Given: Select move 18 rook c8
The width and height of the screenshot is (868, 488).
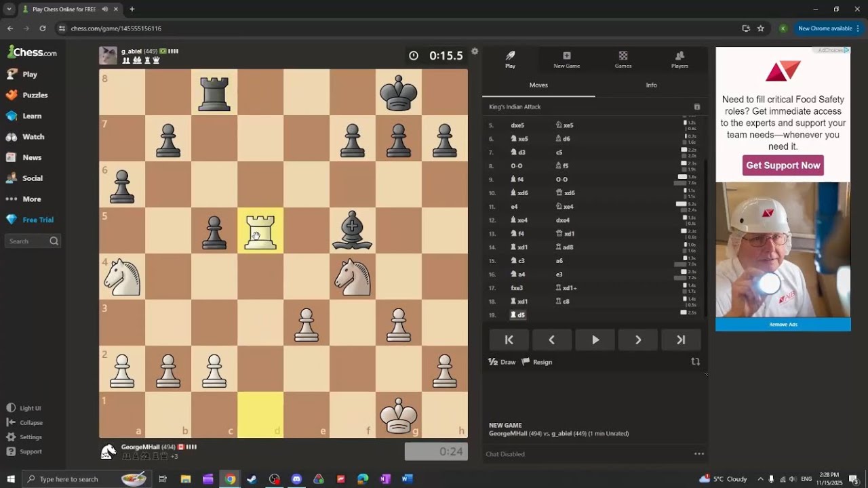Looking at the screenshot, I should click(x=563, y=302).
